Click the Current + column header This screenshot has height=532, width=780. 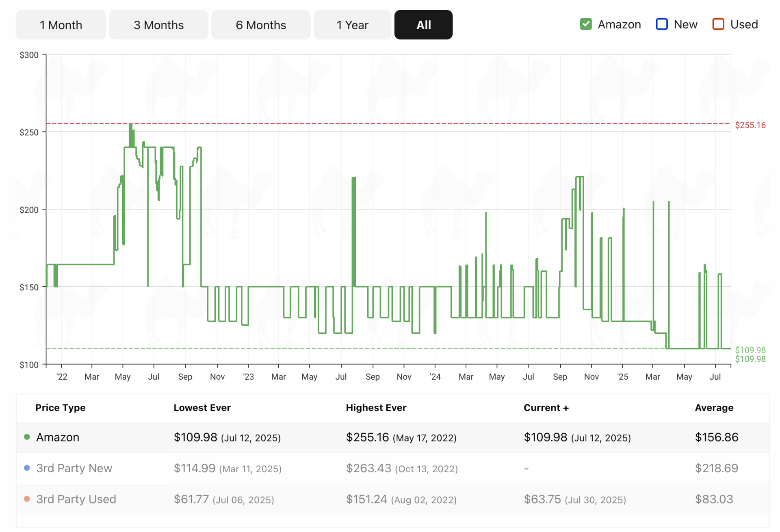(x=546, y=408)
